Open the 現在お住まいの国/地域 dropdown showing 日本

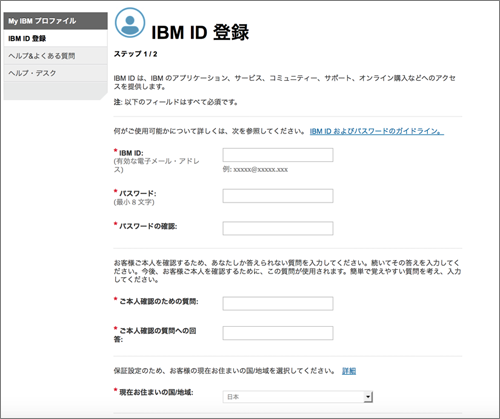click(x=298, y=397)
